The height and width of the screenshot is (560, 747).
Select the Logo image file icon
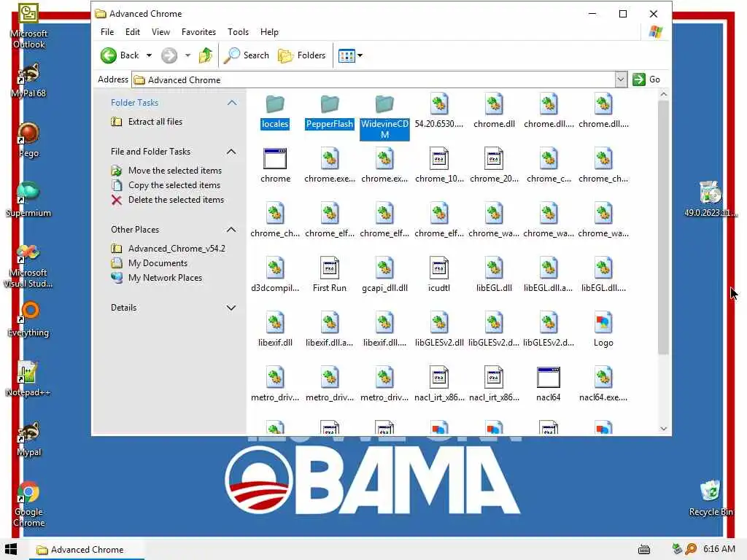[603, 322]
